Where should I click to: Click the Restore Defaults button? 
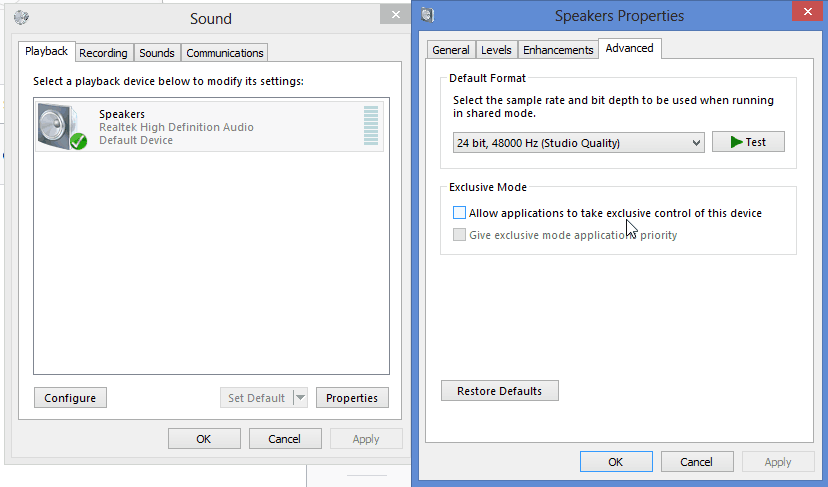[x=500, y=391]
